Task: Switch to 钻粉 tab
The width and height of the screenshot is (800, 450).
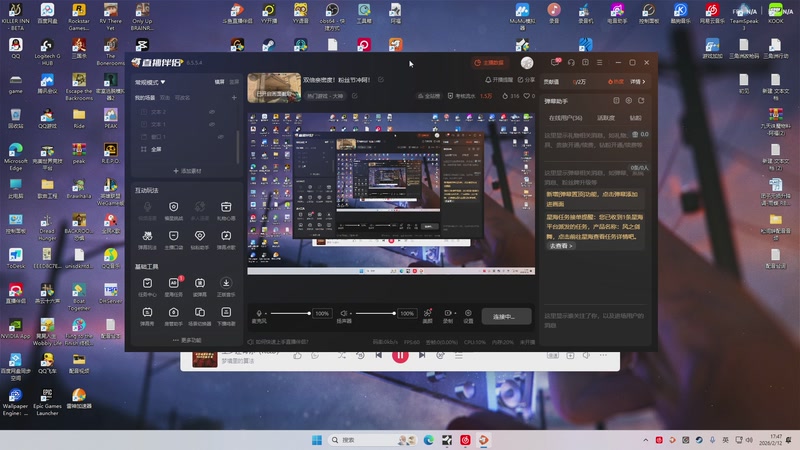Action: [635, 118]
